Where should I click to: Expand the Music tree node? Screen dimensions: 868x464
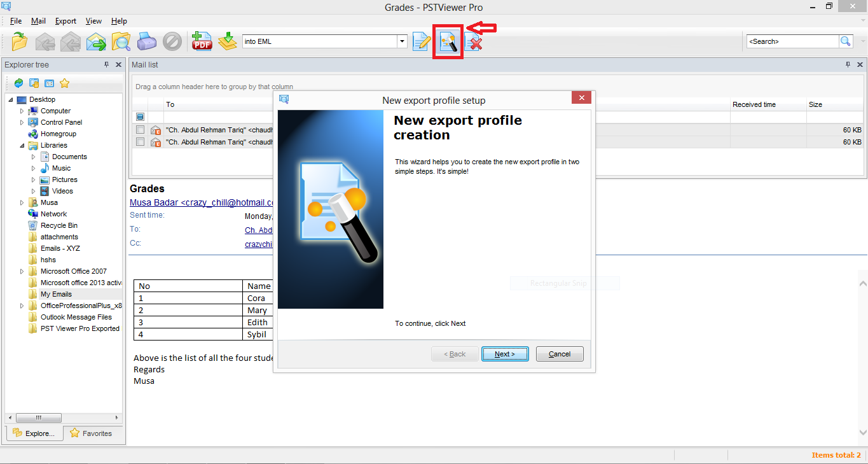coord(34,168)
